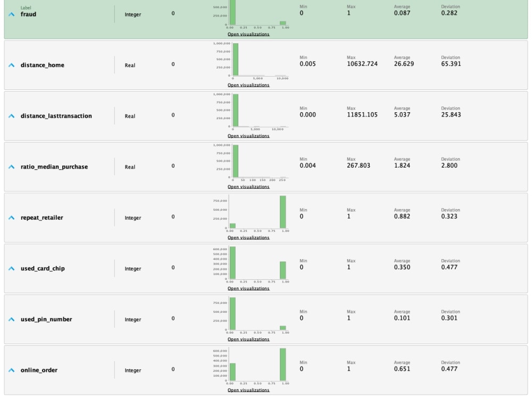Open visualizations for the fraud attribute

248,33
